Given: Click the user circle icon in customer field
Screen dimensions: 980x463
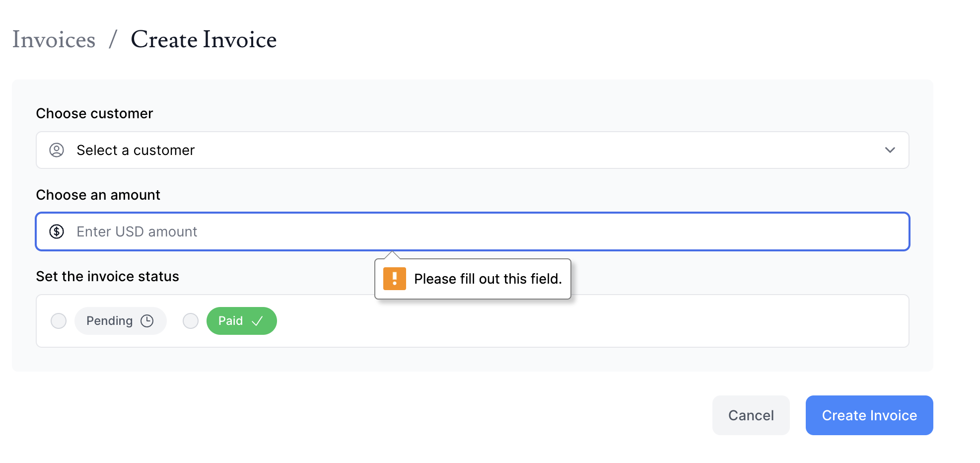Looking at the screenshot, I should coord(57,150).
